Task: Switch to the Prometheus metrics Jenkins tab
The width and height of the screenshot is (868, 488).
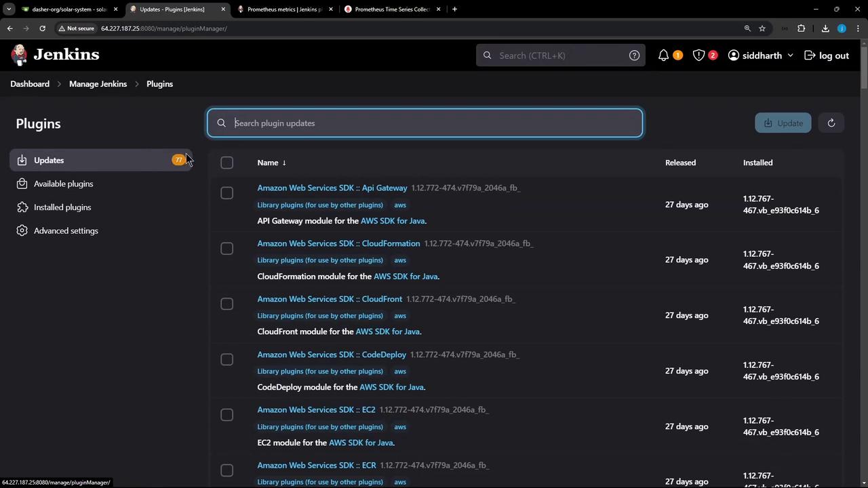Action: [285, 9]
